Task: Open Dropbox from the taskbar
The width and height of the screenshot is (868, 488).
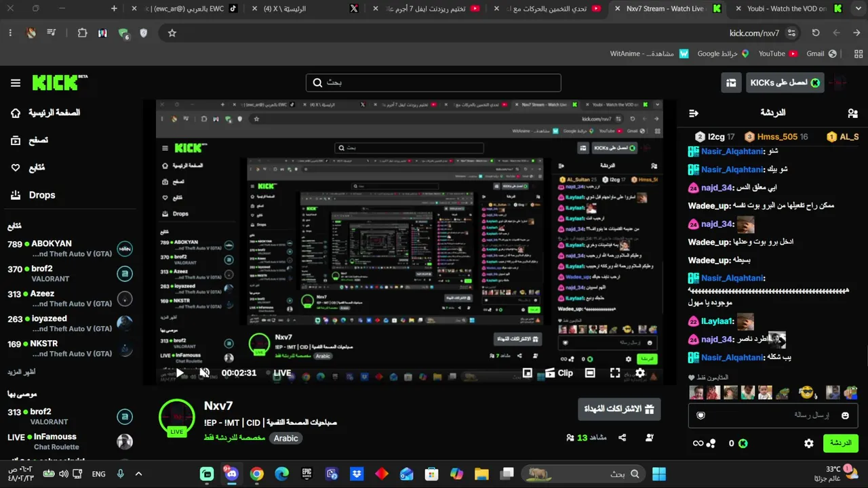Action: click(357, 474)
